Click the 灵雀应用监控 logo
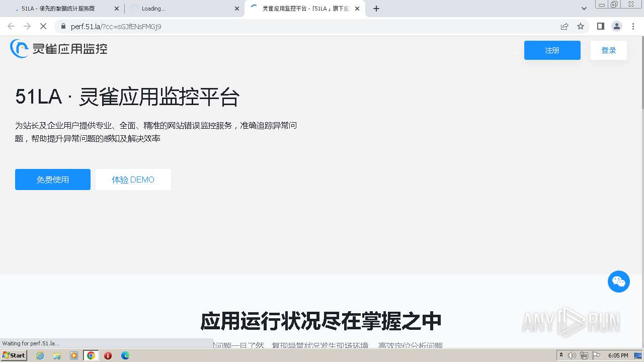The width and height of the screenshot is (644, 362). click(59, 49)
